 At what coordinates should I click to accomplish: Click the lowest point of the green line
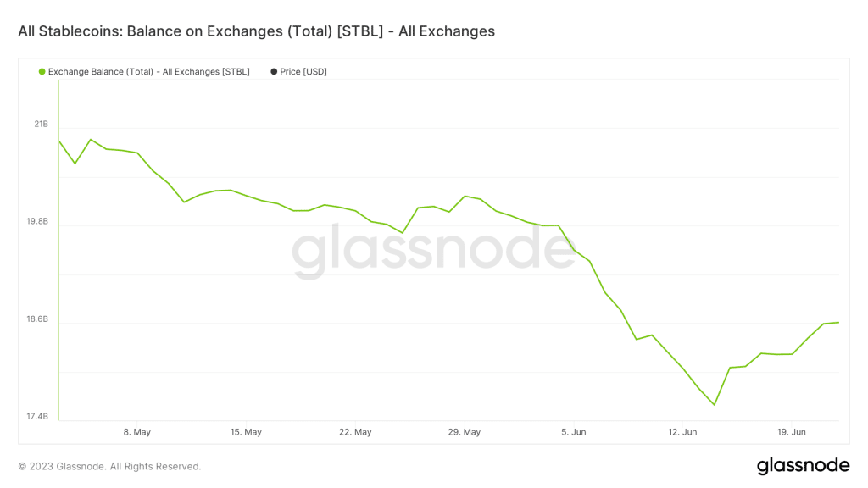[715, 404]
